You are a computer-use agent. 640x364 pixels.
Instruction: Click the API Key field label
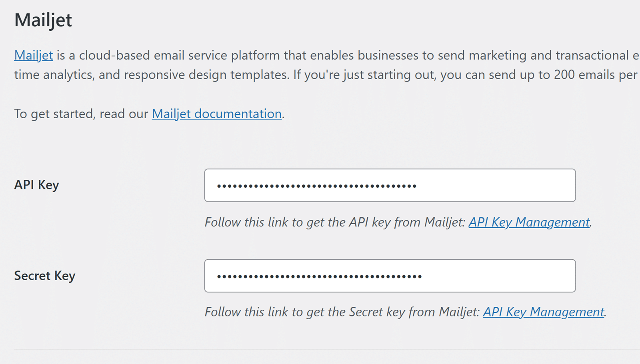click(x=36, y=185)
